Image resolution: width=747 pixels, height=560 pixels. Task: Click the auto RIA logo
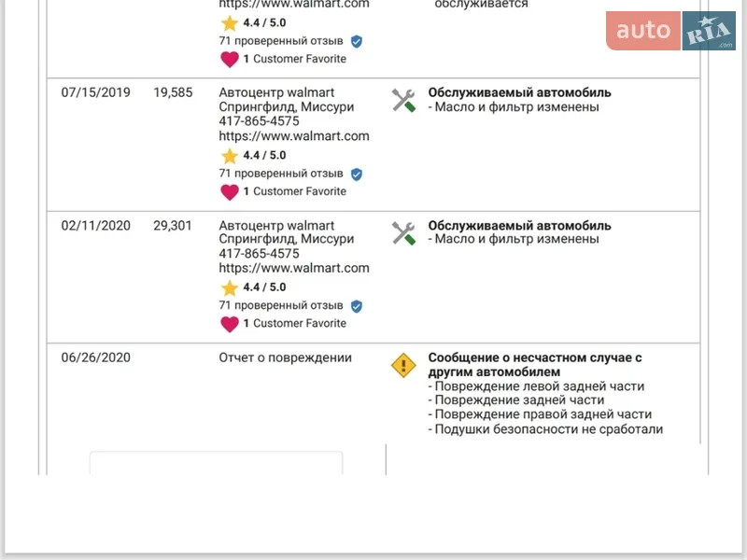click(670, 31)
